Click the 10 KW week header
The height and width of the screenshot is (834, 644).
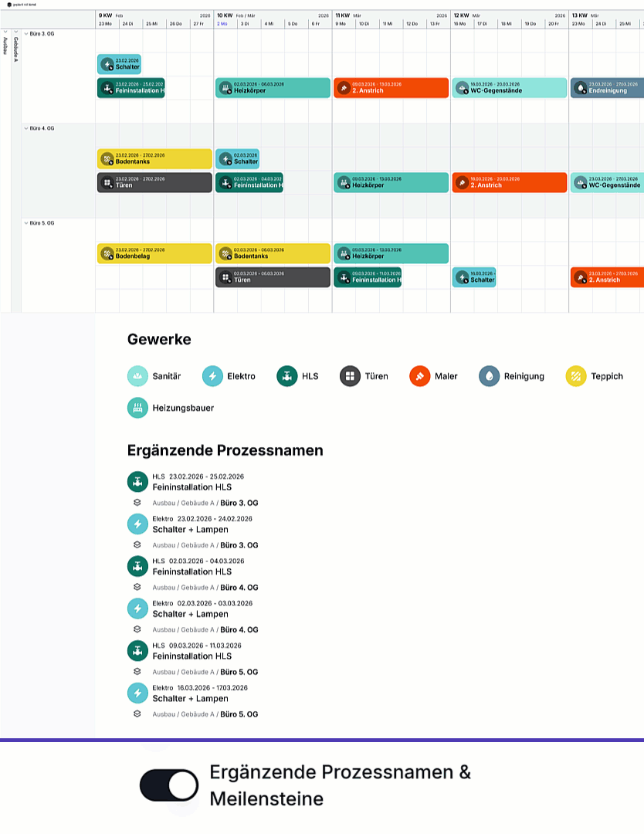[225, 15]
